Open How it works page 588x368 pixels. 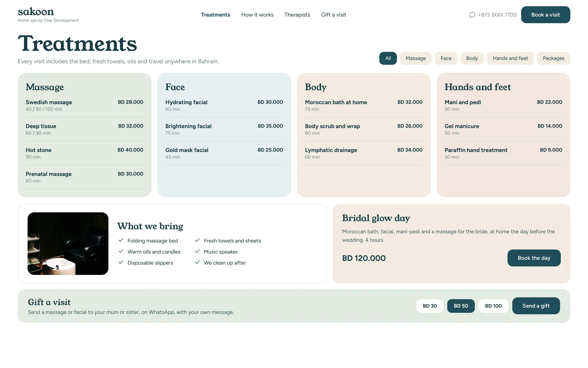pyautogui.click(x=257, y=15)
